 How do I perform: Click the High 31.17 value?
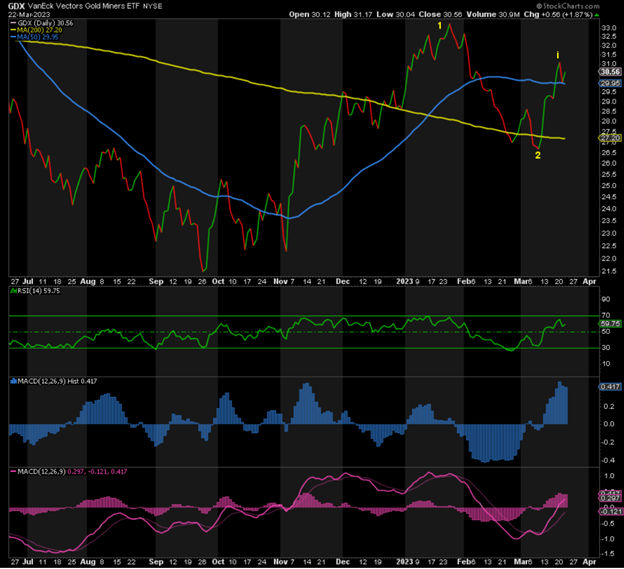click(353, 14)
